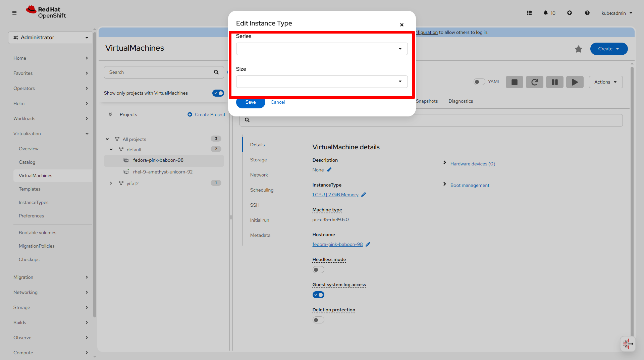The image size is (644, 360).
Task: Collapse the All projects tree node
Action: (107, 139)
